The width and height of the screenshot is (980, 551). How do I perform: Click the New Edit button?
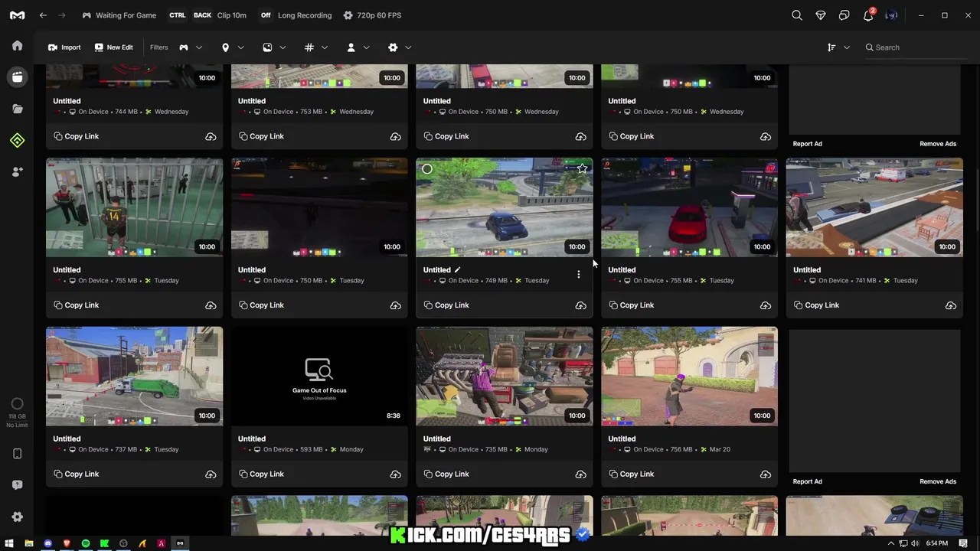pyautogui.click(x=113, y=47)
